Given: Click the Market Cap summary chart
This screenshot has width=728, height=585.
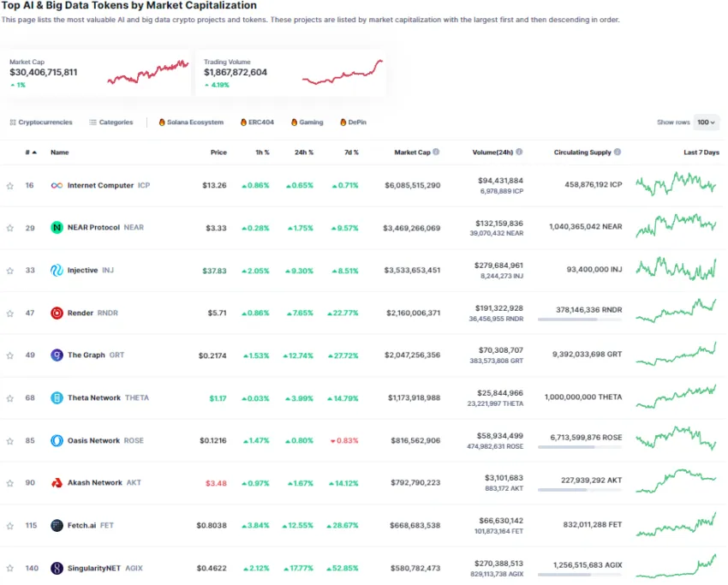Looking at the screenshot, I should 147,73.
